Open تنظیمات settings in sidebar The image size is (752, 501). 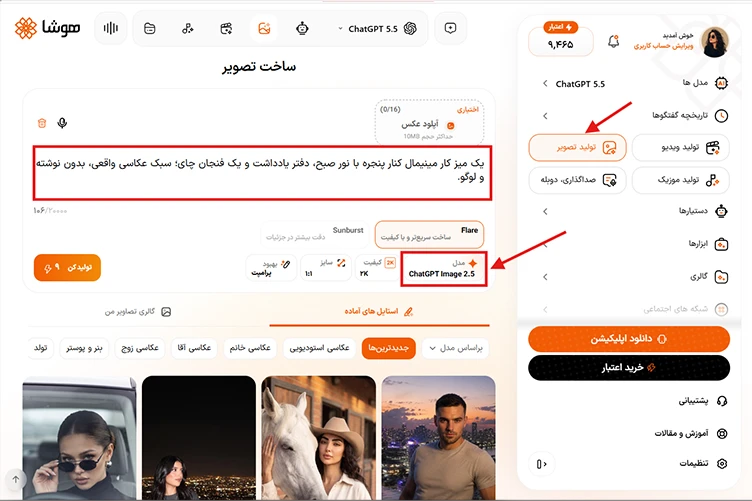(703, 463)
